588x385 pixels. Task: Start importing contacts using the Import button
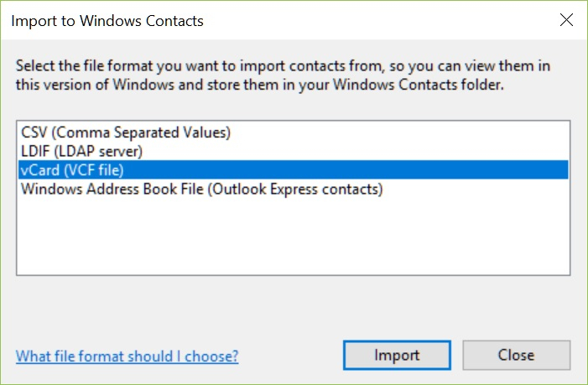tap(397, 355)
